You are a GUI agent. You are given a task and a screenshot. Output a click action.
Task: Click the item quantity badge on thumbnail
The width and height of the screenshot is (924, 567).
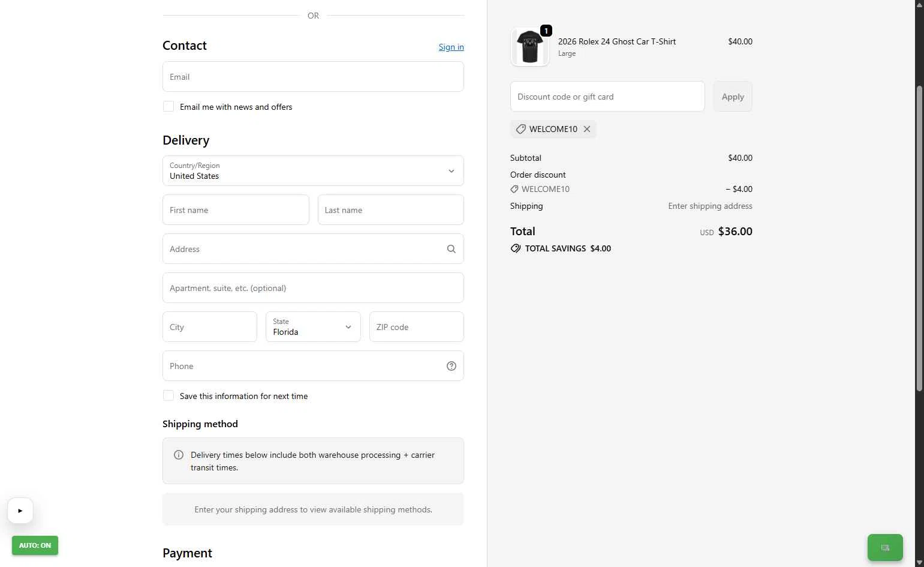point(546,31)
